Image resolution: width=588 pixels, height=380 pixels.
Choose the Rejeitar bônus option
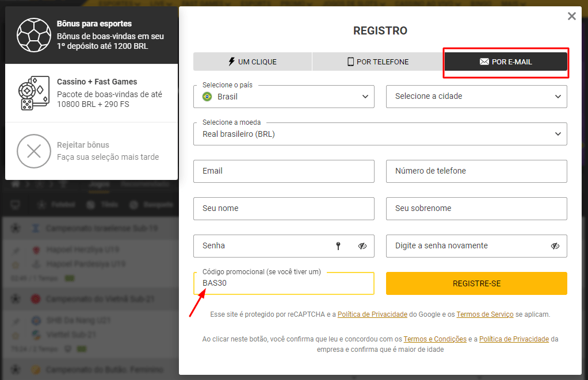tap(91, 151)
